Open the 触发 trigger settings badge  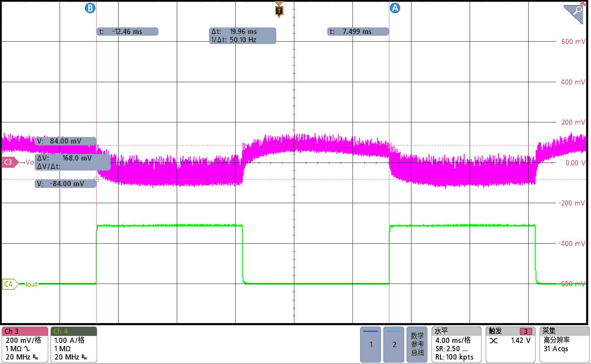click(x=510, y=344)
